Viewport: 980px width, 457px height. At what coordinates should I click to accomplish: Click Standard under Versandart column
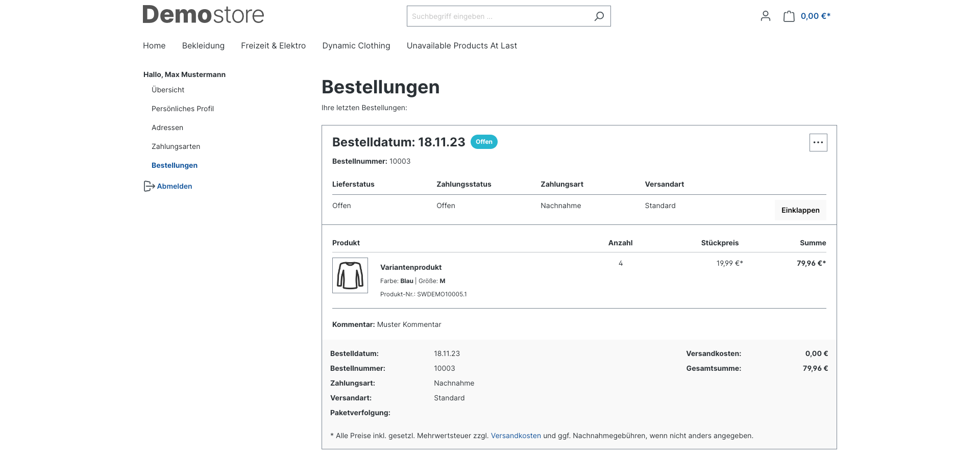[660, 206]
